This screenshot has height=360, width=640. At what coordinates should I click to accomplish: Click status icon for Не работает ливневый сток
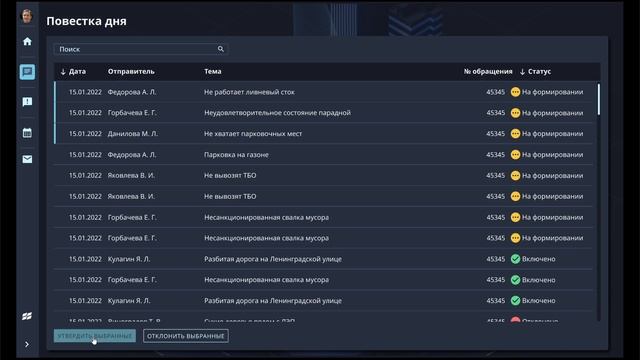(516, 92)
